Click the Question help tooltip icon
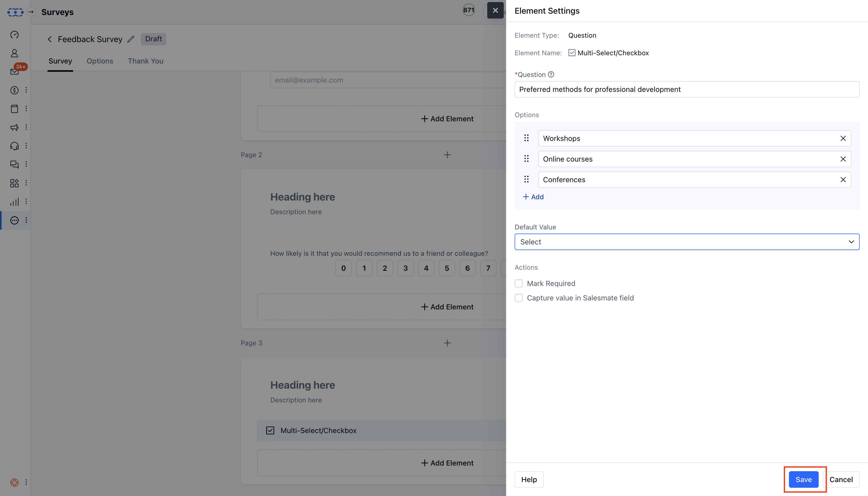 pyautogui.click(x=551, y=75)
